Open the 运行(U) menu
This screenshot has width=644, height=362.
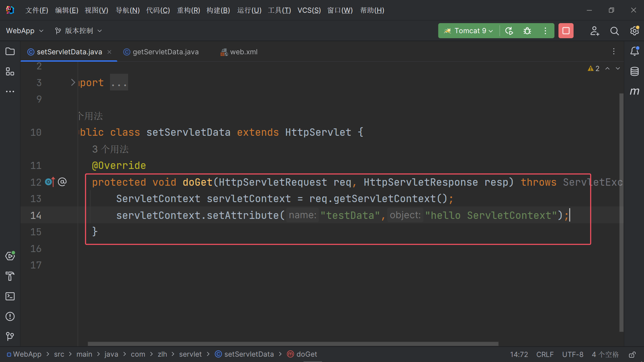(249, 10)
